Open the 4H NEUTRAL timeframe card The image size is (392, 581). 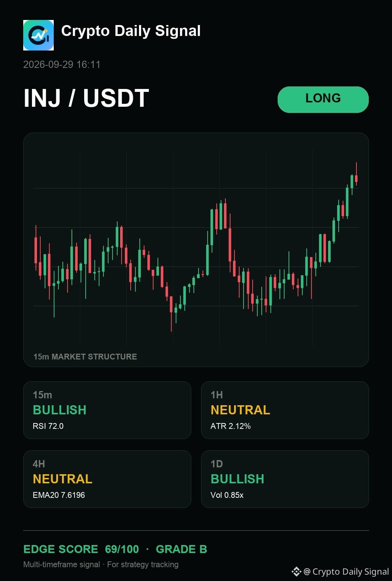tap(107, 479)
